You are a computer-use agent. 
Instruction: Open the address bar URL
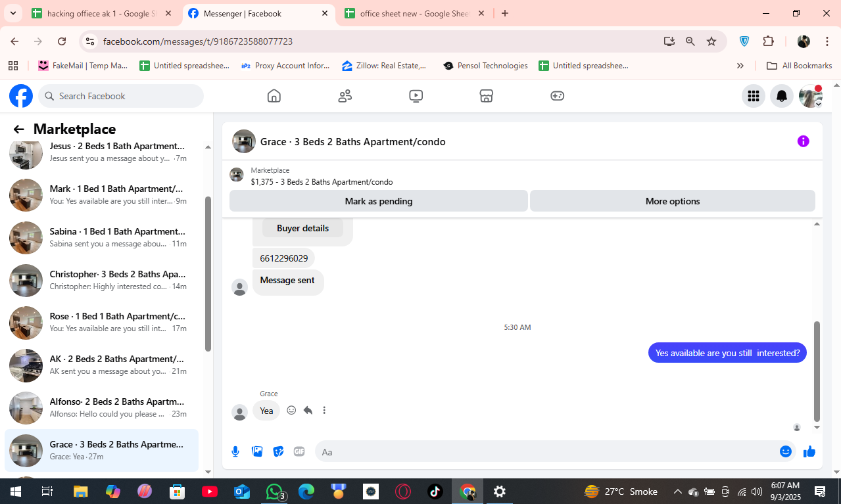198,41
